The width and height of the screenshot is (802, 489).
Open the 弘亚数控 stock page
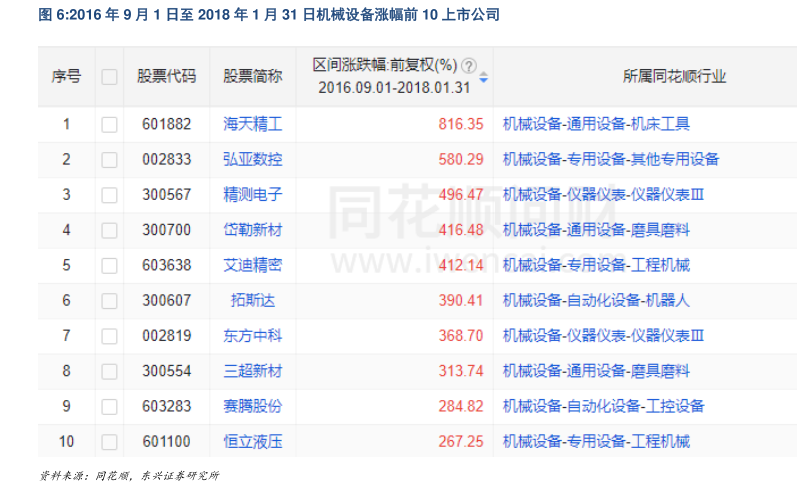(x=252, y=160)
